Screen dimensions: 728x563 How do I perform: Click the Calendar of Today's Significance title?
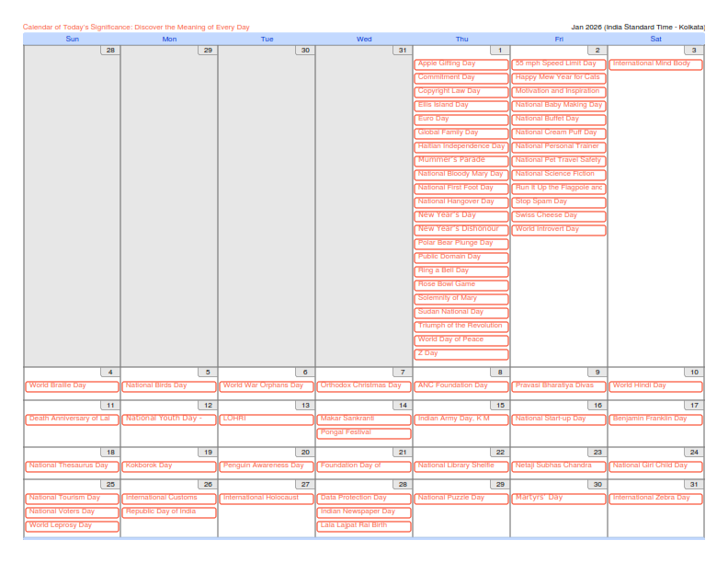tap(136, 27)
